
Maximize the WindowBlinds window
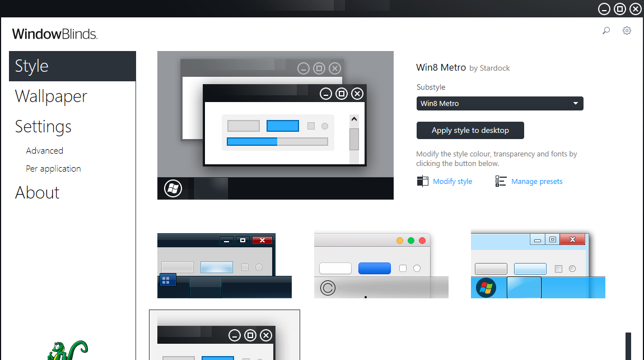click(x=620, y=8)
